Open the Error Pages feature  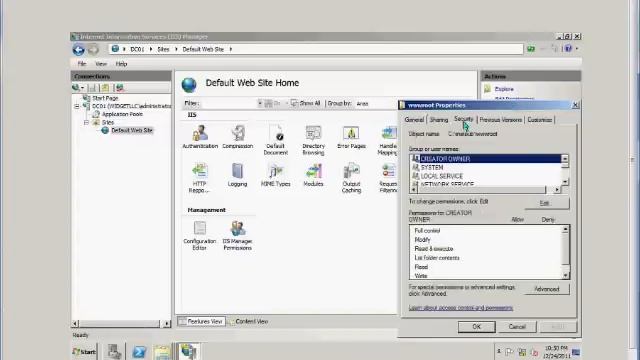[x=351, y=137]
